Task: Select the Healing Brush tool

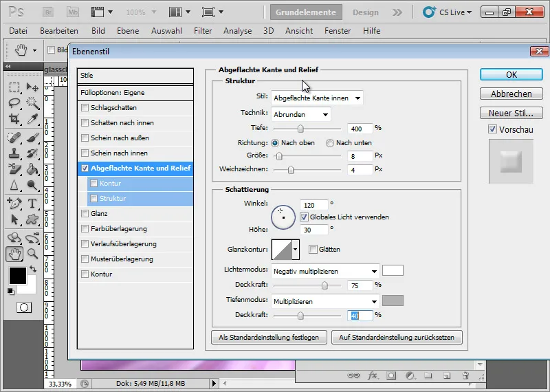Action: click(x=14, y=138)
